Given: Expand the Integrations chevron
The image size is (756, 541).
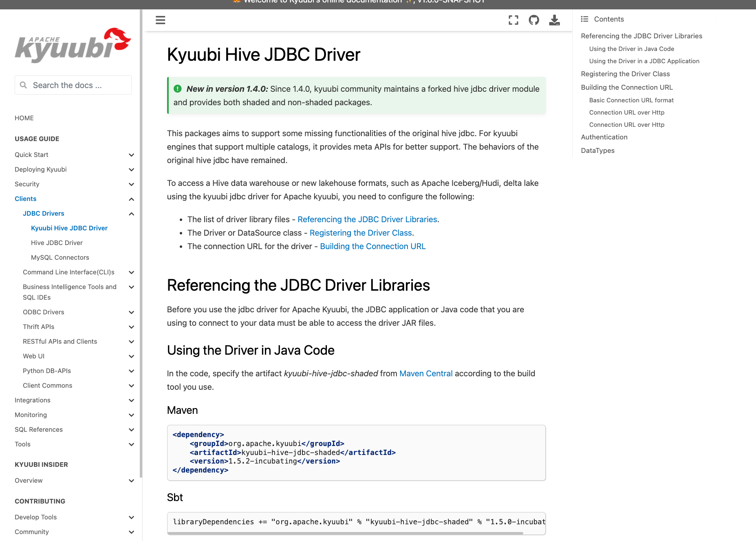Looking at the screenshot, I should point(131,400).
